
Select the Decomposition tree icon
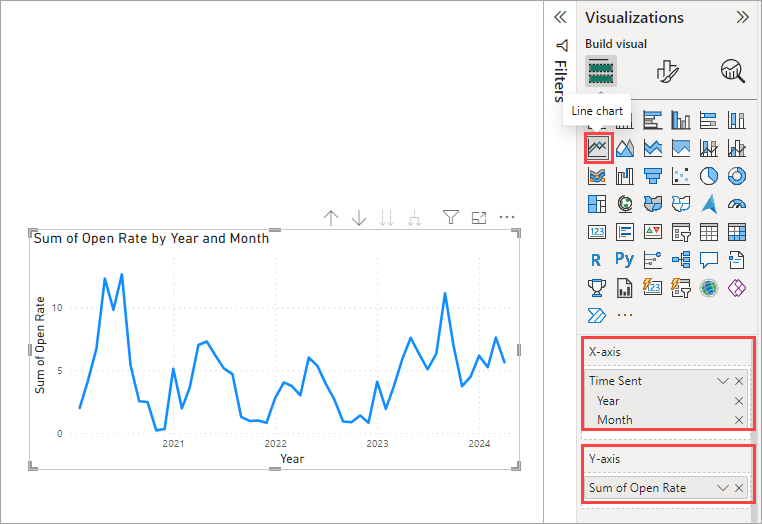click(681, 260)
